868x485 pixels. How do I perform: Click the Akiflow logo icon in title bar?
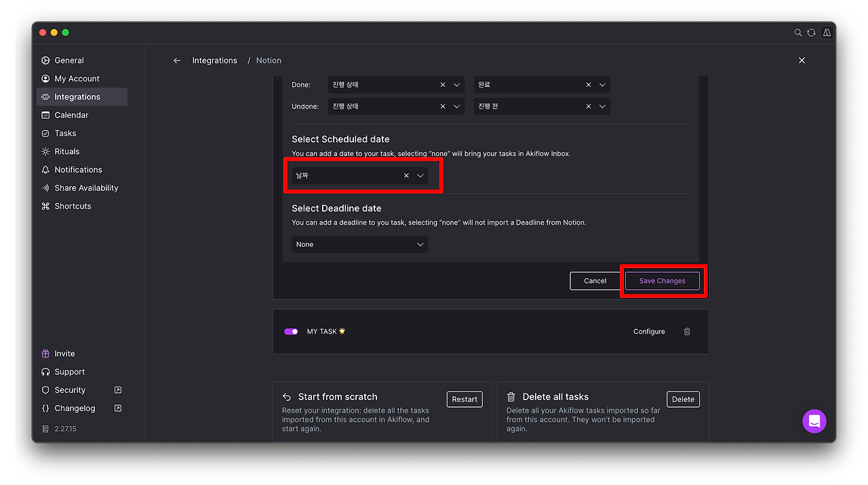tap(827, 33)
